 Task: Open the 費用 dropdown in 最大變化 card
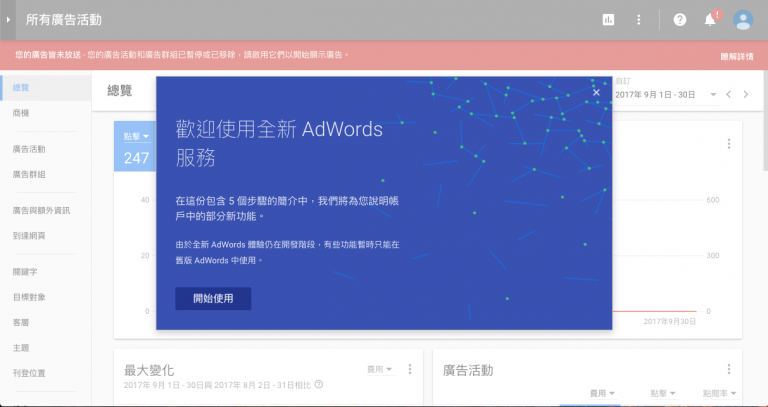click(380, 369)
